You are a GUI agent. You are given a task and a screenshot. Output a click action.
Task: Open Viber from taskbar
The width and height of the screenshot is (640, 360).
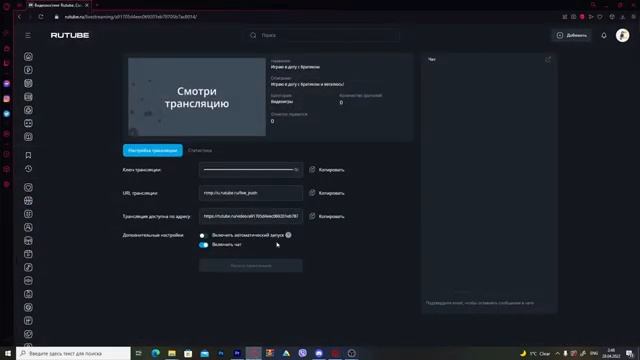pyautogui.click(x=302, y=353)
